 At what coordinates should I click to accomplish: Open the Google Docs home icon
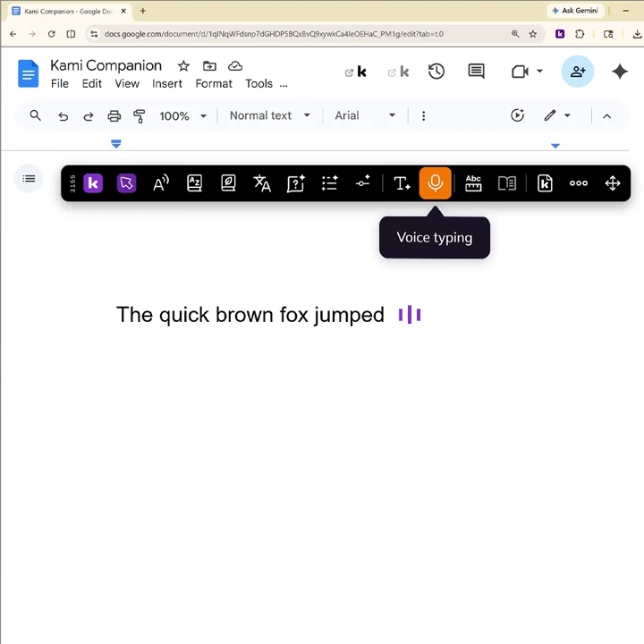[x=29, y=73]
